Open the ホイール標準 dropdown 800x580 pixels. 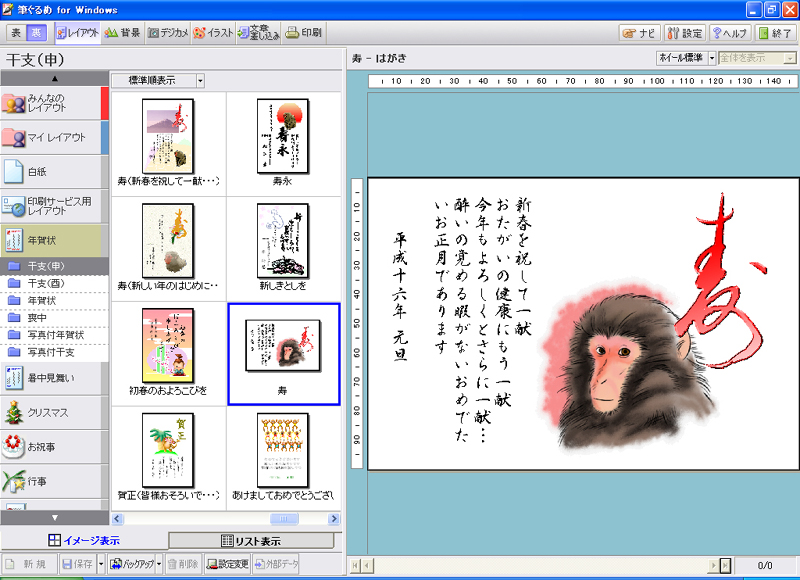tap(712, 58)
